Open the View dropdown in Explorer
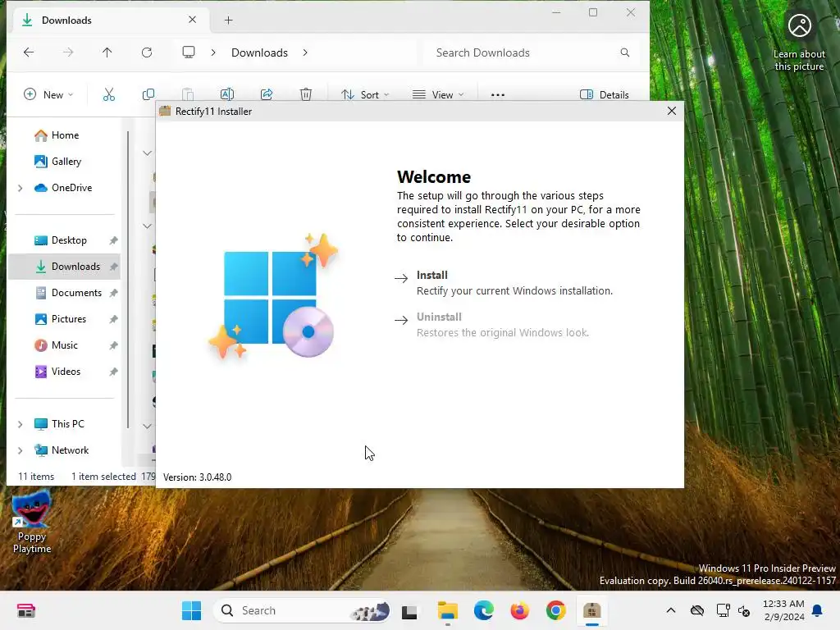The height and width of the screenshot is (630, 840). coord(438,95)
